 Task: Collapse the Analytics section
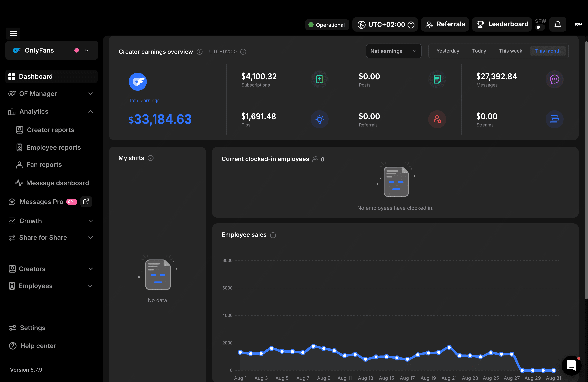[x=51, y=111]
